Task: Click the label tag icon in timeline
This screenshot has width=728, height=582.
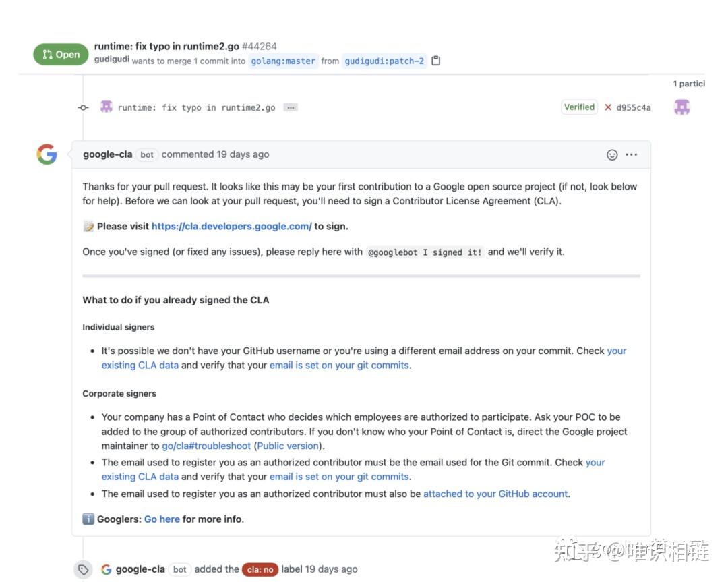Action: [83, 569]
